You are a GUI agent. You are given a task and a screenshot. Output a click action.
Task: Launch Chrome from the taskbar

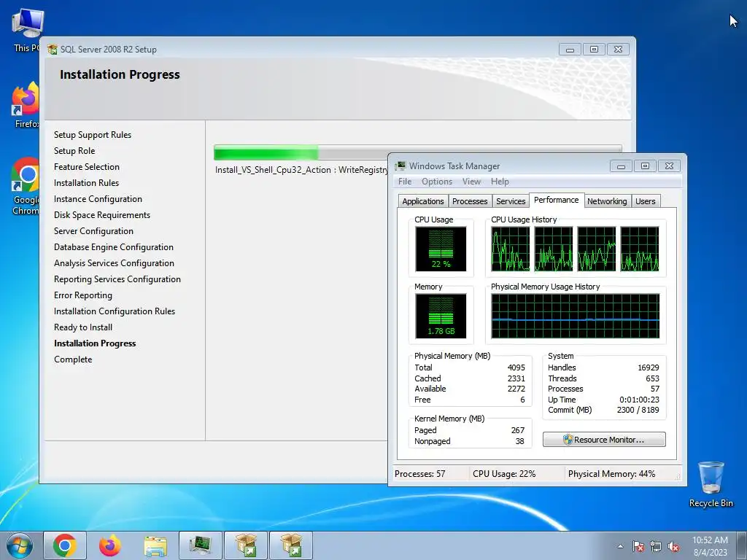(65, 545)
